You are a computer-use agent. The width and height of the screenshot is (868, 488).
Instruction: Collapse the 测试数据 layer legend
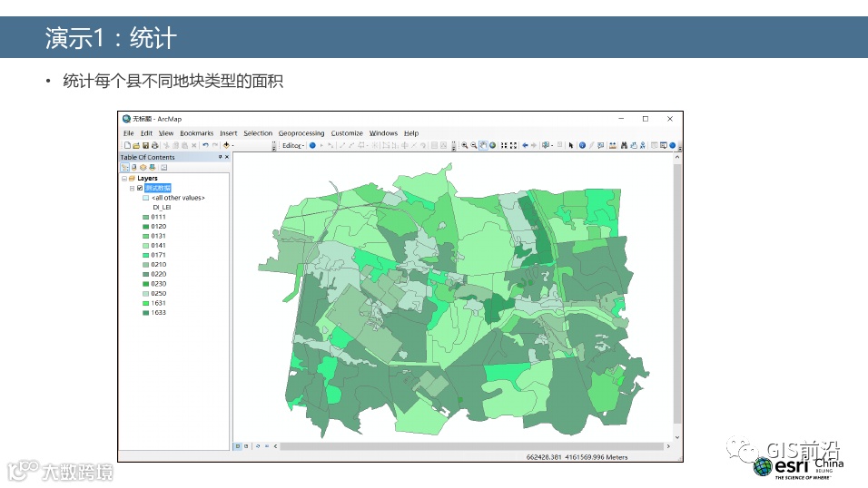click(x=132, y=188)
